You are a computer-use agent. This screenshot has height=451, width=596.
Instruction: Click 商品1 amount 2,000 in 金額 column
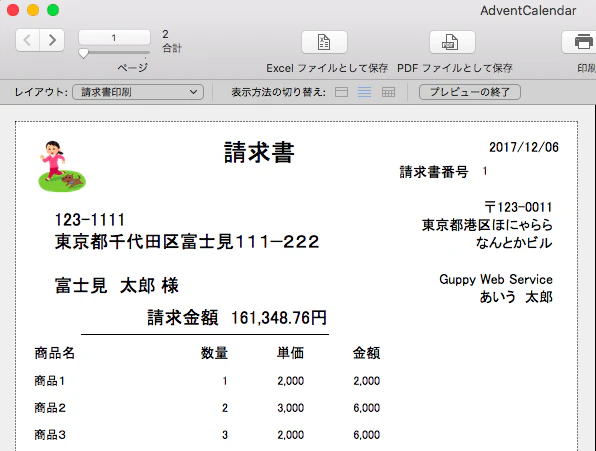coord(367,381)
